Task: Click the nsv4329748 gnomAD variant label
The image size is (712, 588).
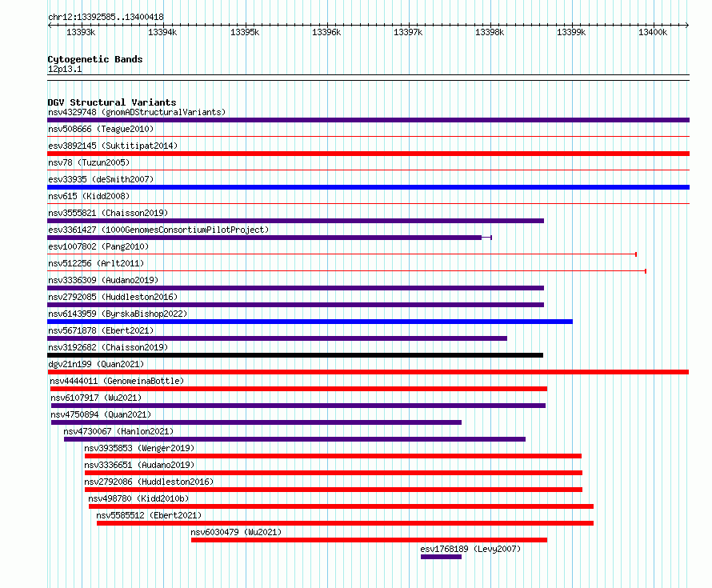Action: tap(137, 112)
